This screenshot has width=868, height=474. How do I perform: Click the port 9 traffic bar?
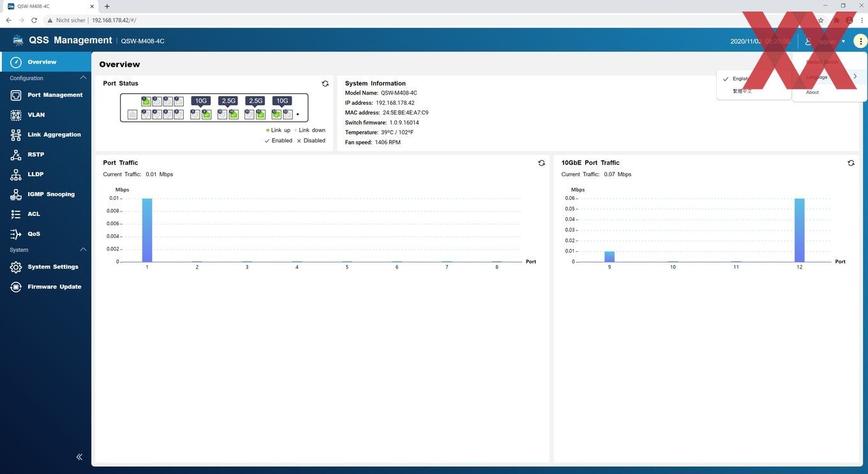(610, 257)
